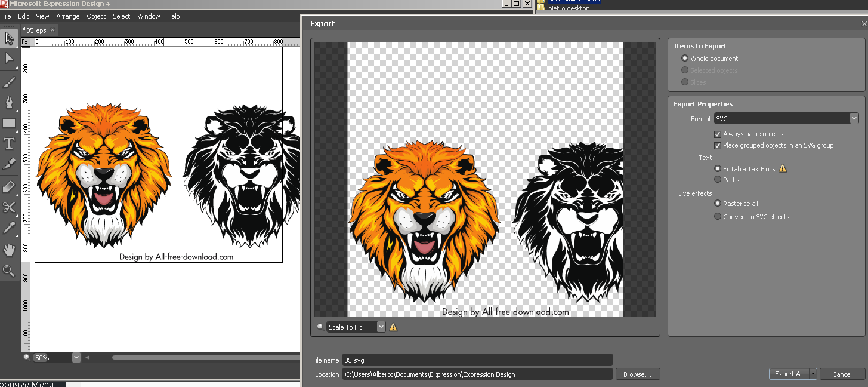The image size is (868, 387).
Task: Select the Eyedropper tool above the Pan hand
Action: [x=9, y=227]
